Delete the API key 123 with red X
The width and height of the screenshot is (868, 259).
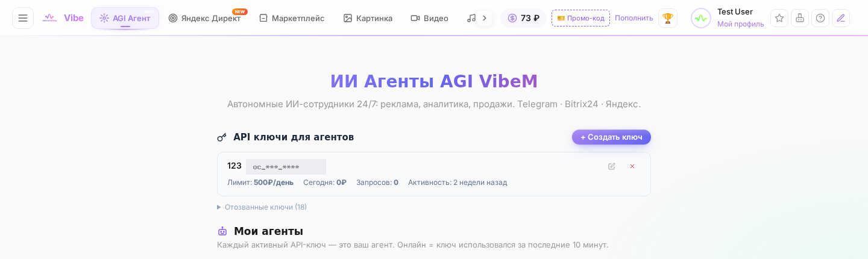(x=632, y=166)
